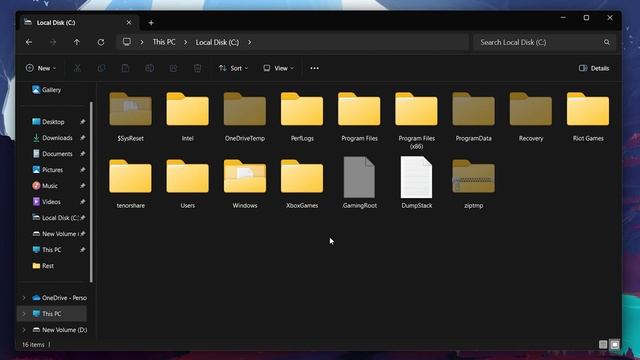The height and width of the screenshot is (360, 640).
Task: Select the Program Files (x86) folder
Action: (x=416, y=120)
